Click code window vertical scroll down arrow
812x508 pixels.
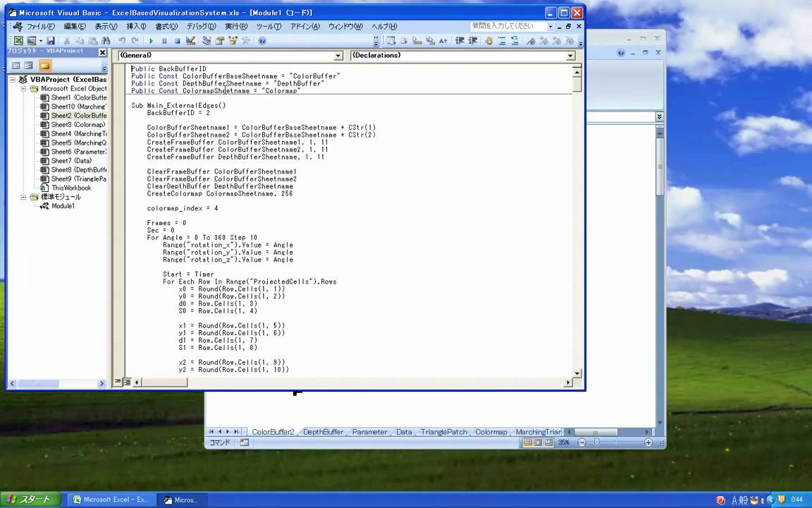click(x=577, y=373)
